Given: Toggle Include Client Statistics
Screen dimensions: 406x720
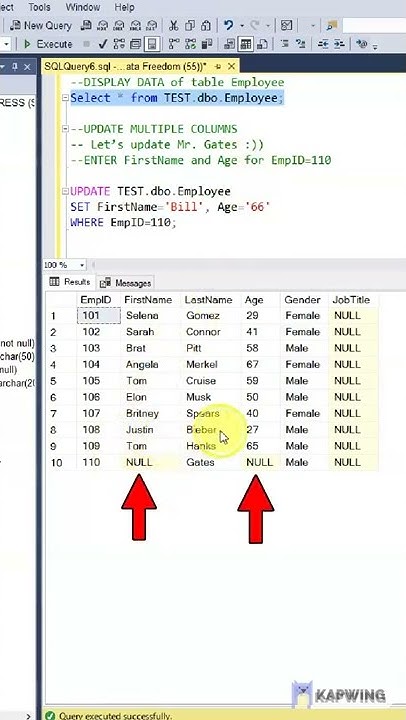Looking at the screenshot, I should click(x=207, y=45).
